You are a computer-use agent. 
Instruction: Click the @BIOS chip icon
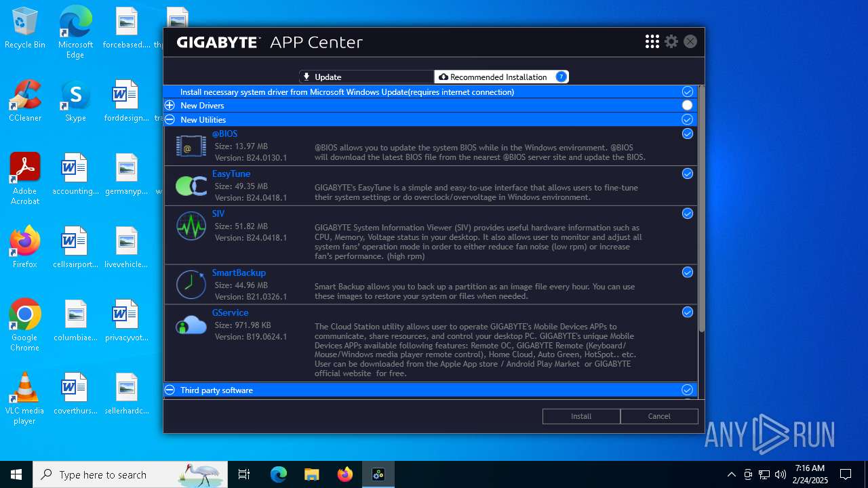pyautogui.click(x=191, y=146)
